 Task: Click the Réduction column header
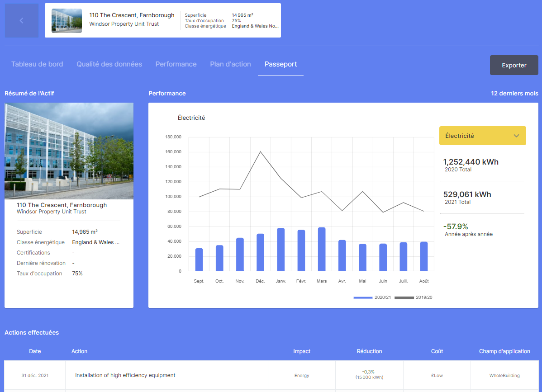click(369, 351)
